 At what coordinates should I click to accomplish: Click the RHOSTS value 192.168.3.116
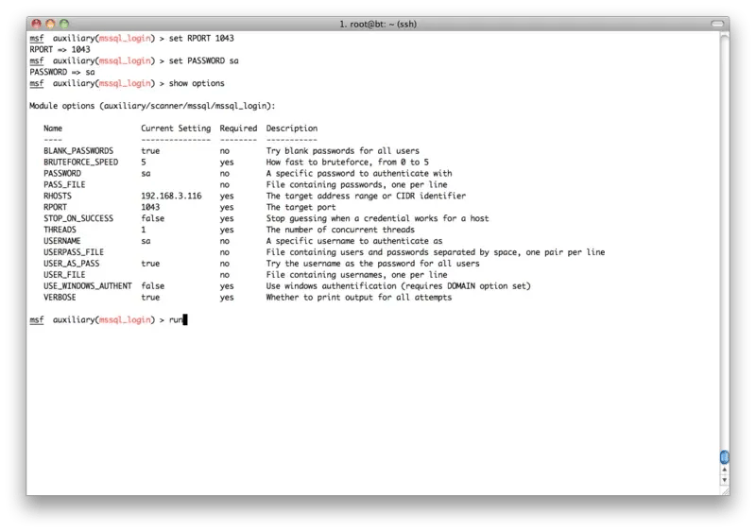click(x=173, y=196)
